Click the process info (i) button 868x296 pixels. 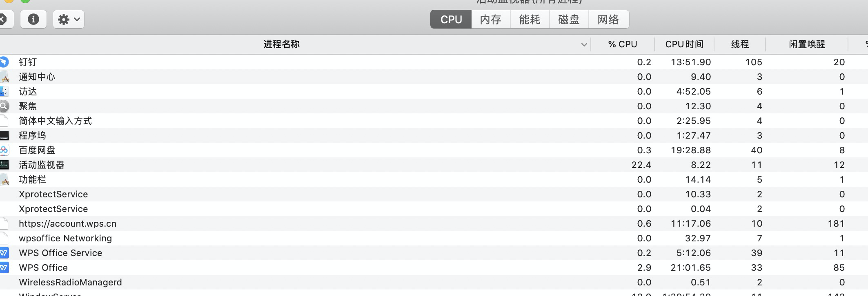33,19
